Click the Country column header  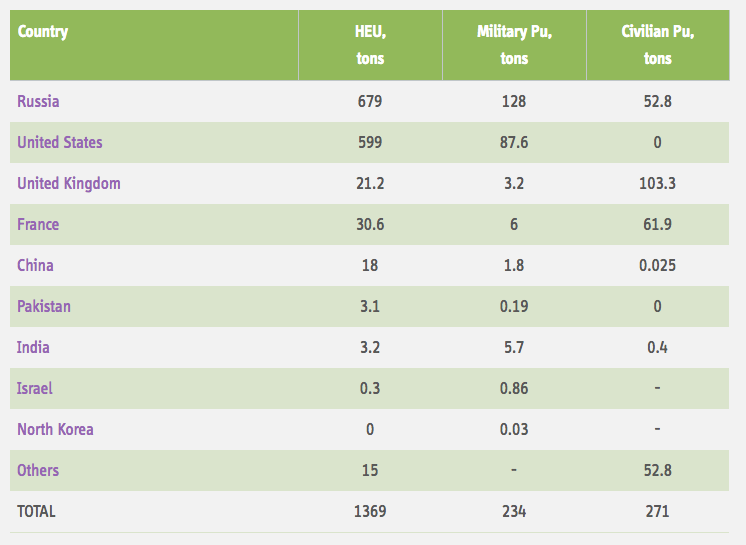(x=43, y=32)
